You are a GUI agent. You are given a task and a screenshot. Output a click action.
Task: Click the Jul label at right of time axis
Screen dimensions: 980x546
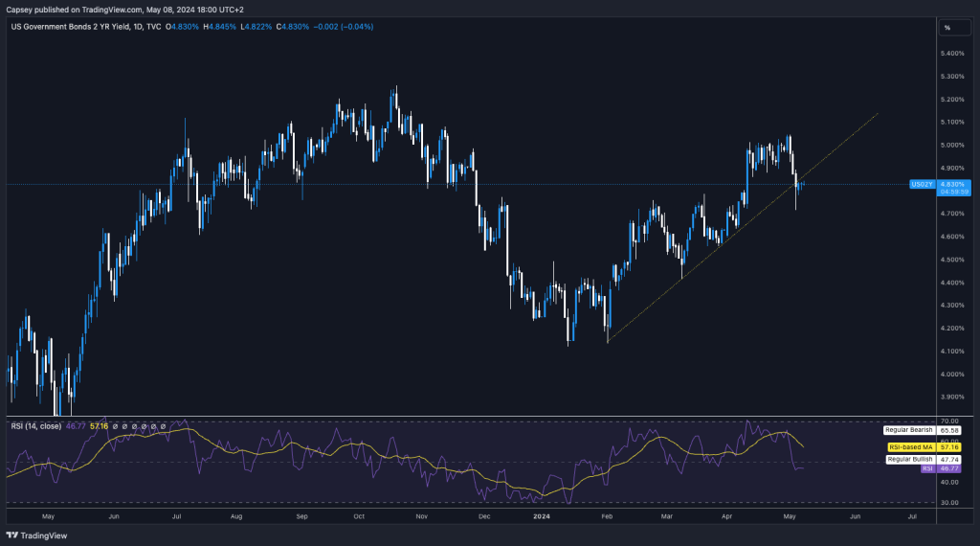[x=912, y=515]
